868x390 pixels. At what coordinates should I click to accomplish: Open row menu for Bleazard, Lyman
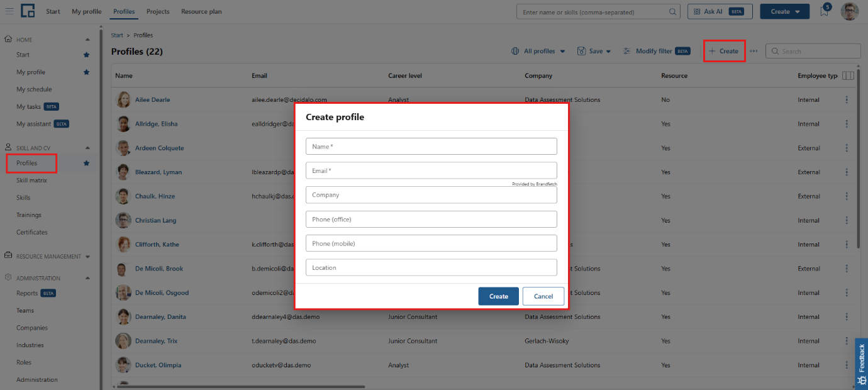tap(847, 172)
